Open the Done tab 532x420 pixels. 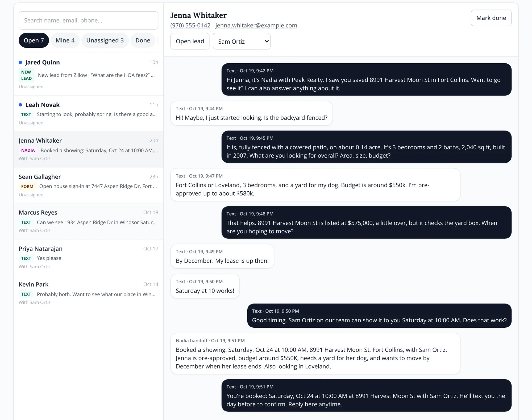point(143,40)
